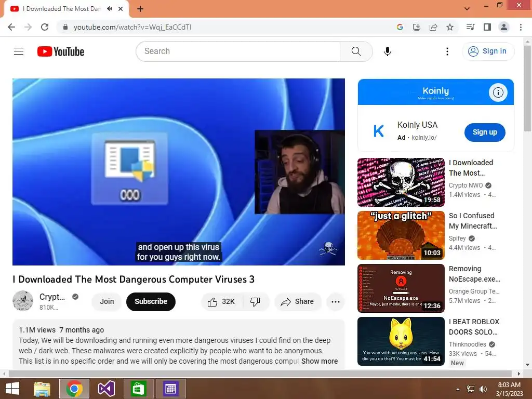Open thumbnail of 19:58 skull video
The width and height of the screenshot is (532, 399).
[x=401, y=182]
